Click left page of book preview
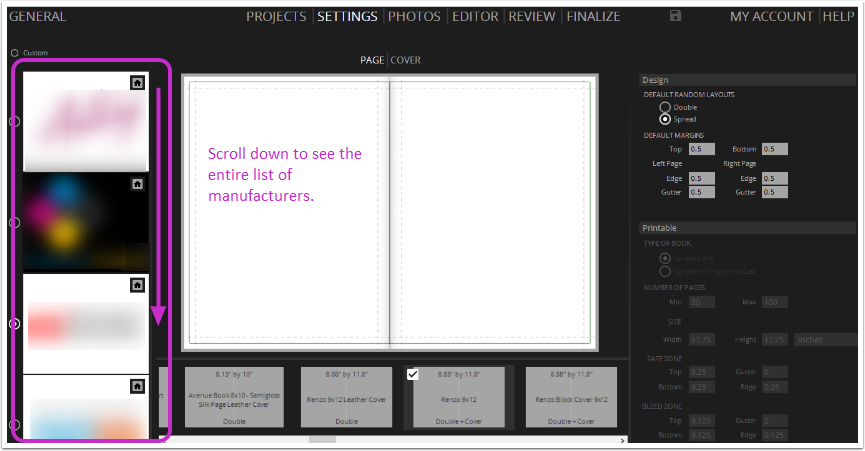Image resolution: width=865 pixels, height=451 pixels. (x=286, y=212)
